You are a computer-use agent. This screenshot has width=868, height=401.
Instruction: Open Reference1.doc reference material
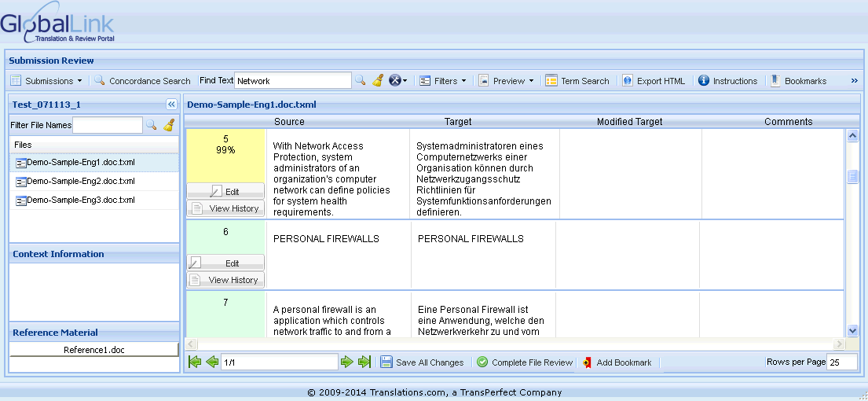(94, 349)
